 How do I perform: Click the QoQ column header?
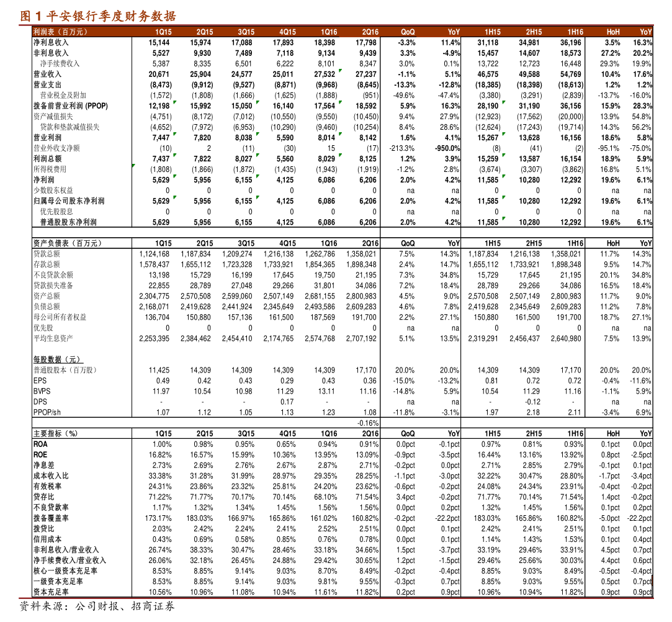point(408,32)
